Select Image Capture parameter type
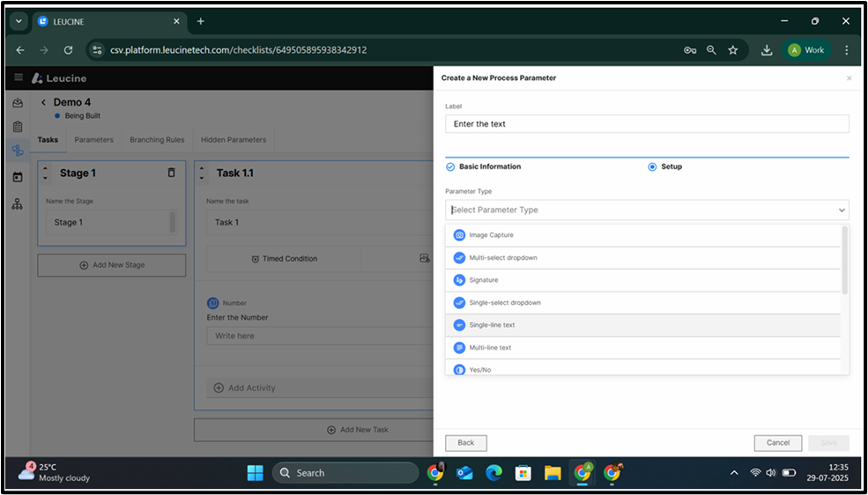This screenshot has width=868, height=495. 491,235
